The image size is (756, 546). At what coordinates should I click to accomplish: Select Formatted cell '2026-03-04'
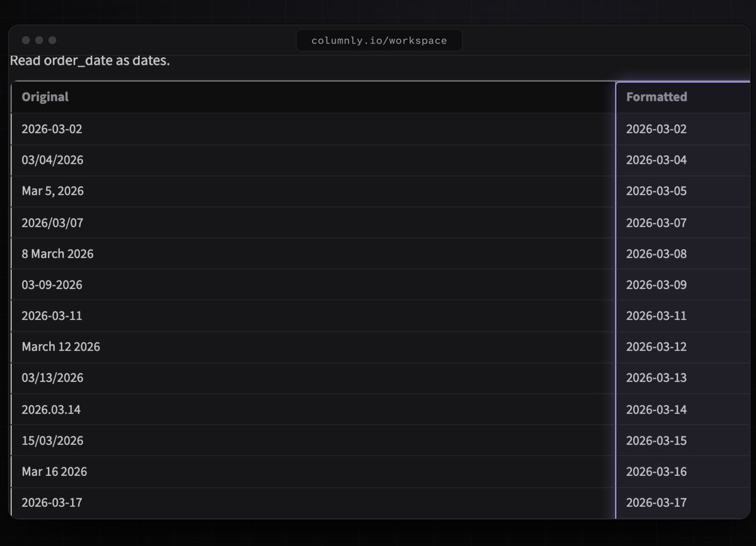click(x=683, y=160)
